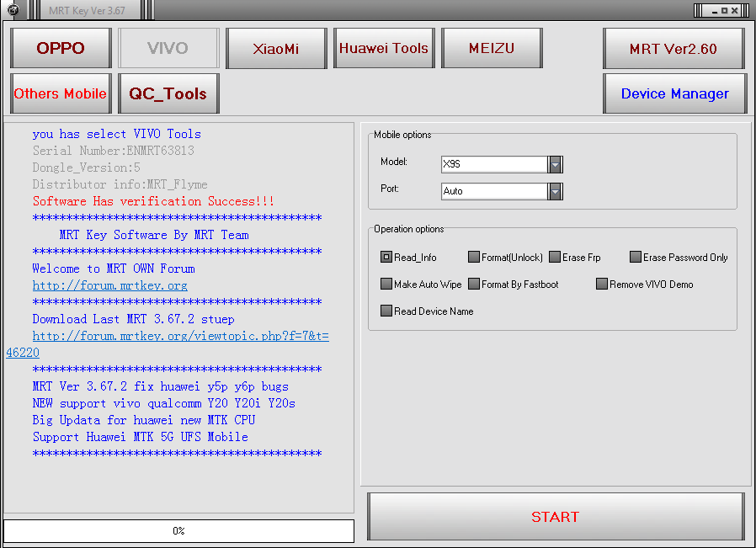Click 'Distributor info:MRT_Flyme' line
Viewport: 756px width, 548px height.
pyautogui.click(x=120, y=184)
